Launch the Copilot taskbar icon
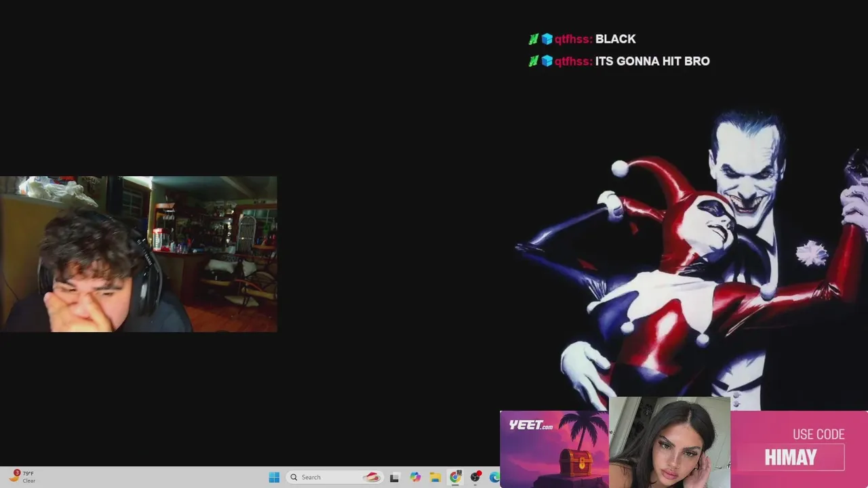This screenshot has height=488, width=868. pyautogui.click(x=415, y=477)
